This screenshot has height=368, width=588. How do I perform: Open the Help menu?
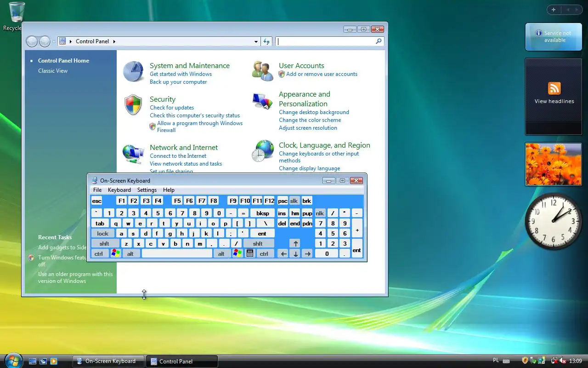169,190
